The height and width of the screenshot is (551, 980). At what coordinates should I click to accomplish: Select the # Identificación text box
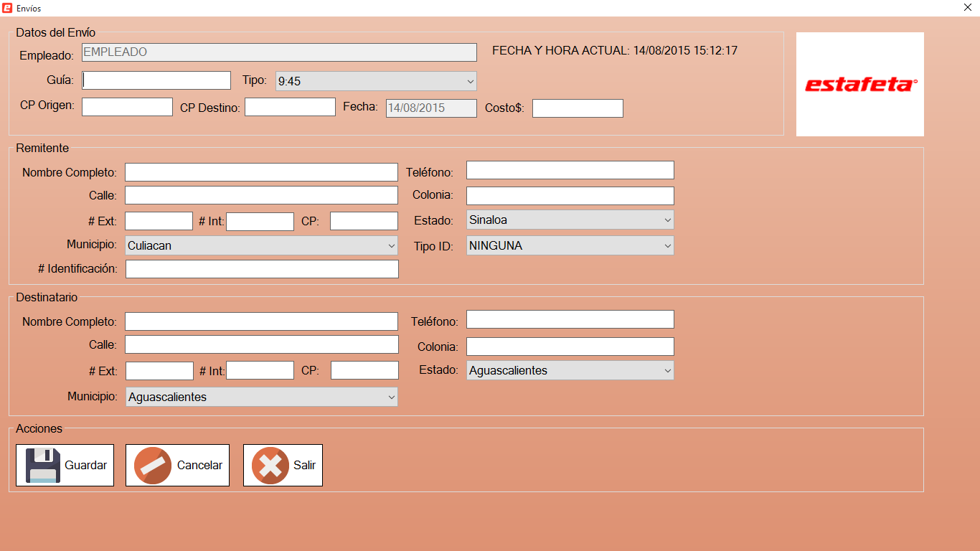tap(261, 269)
